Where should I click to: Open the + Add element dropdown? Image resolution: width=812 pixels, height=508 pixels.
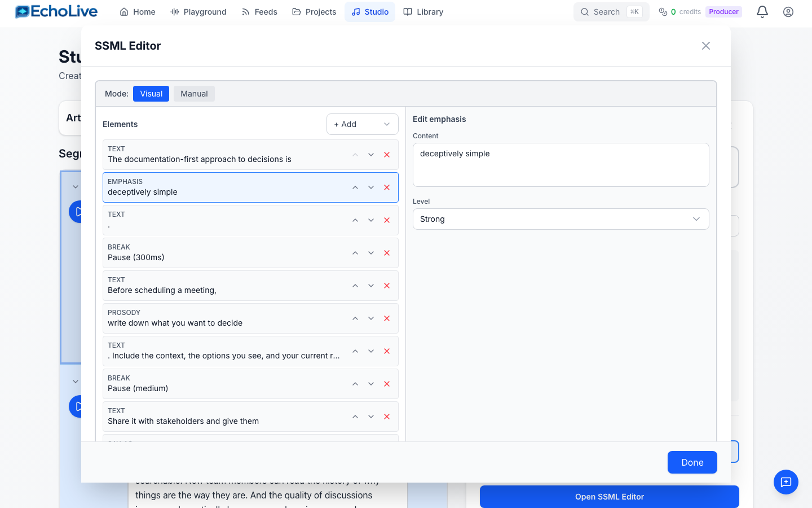362,124
